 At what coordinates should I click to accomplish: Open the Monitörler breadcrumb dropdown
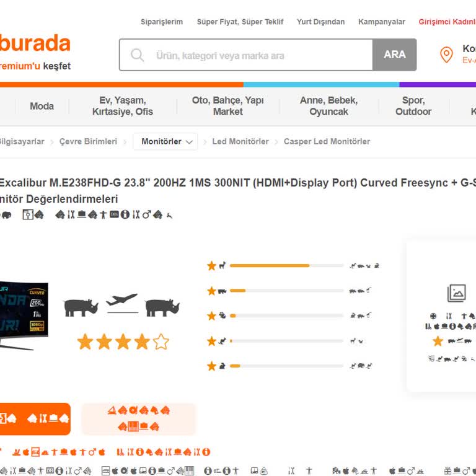coord(165,141)
